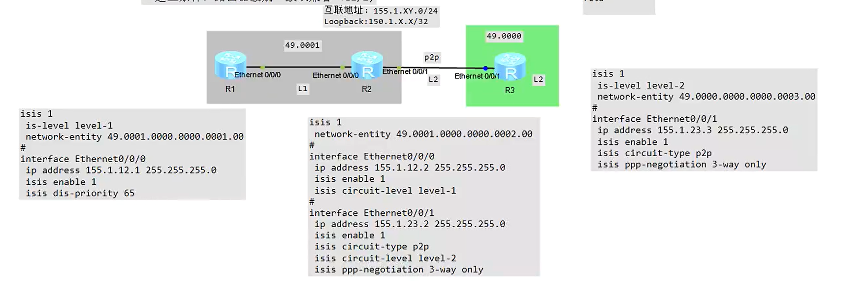Select the R1 router icon

[230, 65]
